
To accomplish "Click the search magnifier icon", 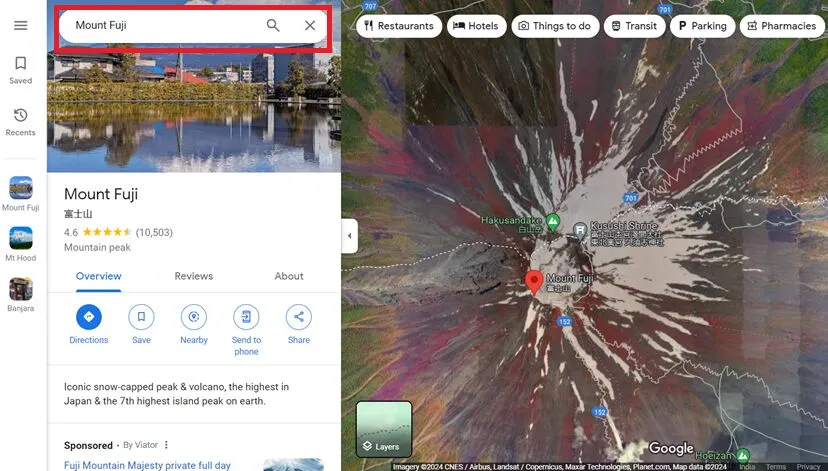I will 273,25.
